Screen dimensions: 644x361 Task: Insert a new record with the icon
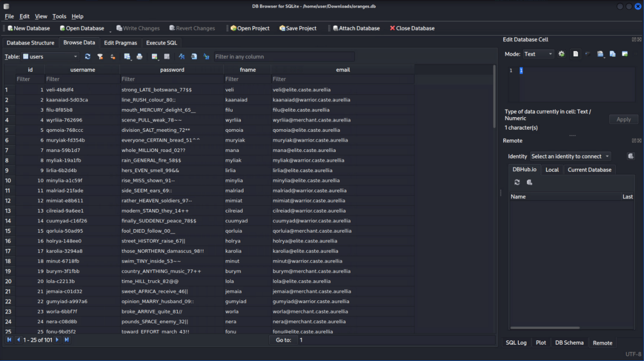pyautogui.click(x=155, y=57)
